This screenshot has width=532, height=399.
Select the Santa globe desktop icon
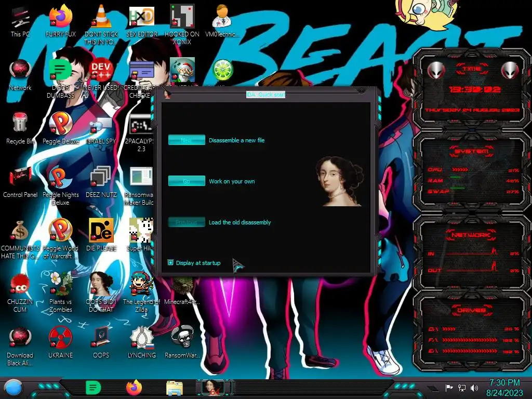point(182,70)
